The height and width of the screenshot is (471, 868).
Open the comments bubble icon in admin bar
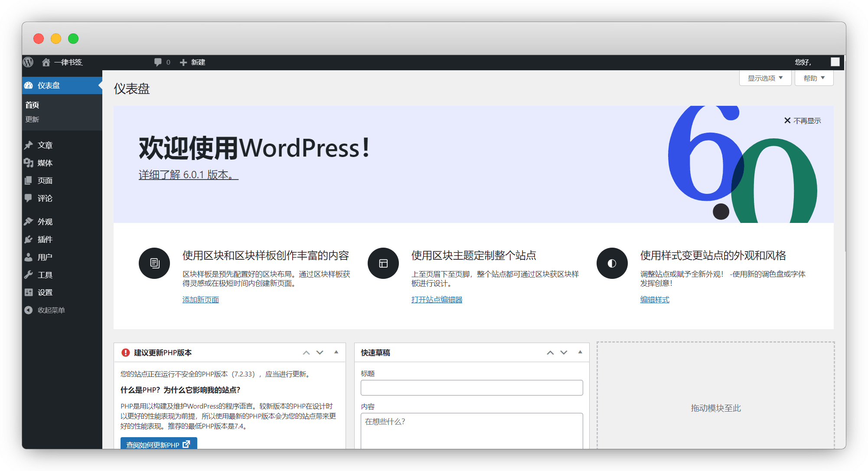pos(158,62)
